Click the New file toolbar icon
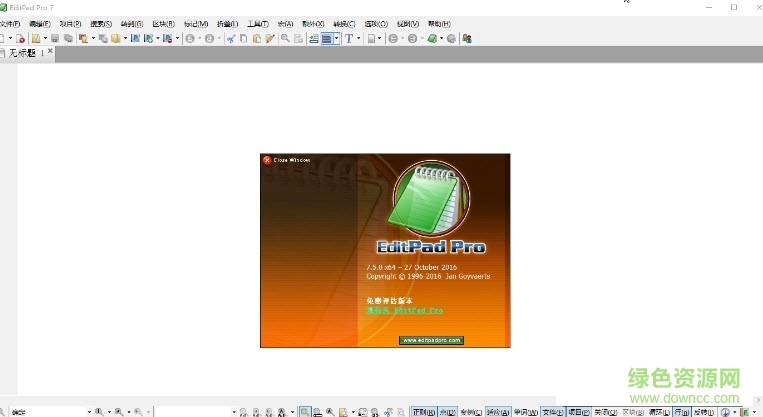Screen dimensions: 763x417 coord(3,38)
